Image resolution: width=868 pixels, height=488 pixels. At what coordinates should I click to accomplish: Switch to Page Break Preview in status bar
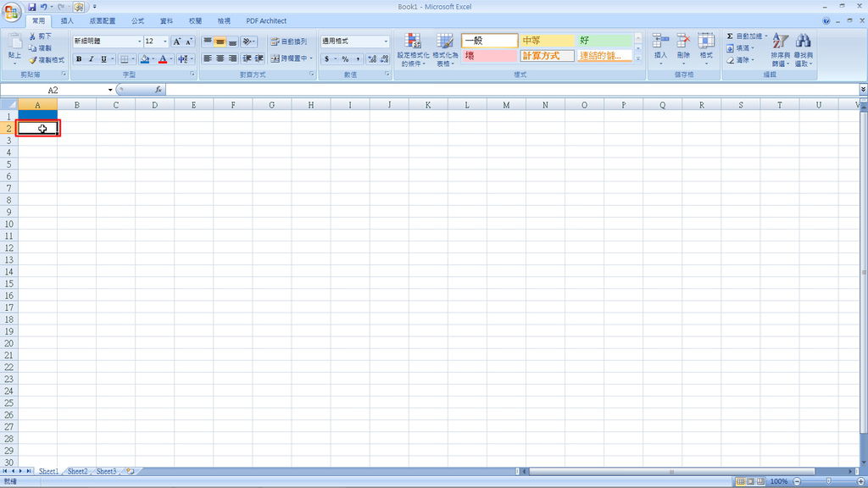pos(760,481)
